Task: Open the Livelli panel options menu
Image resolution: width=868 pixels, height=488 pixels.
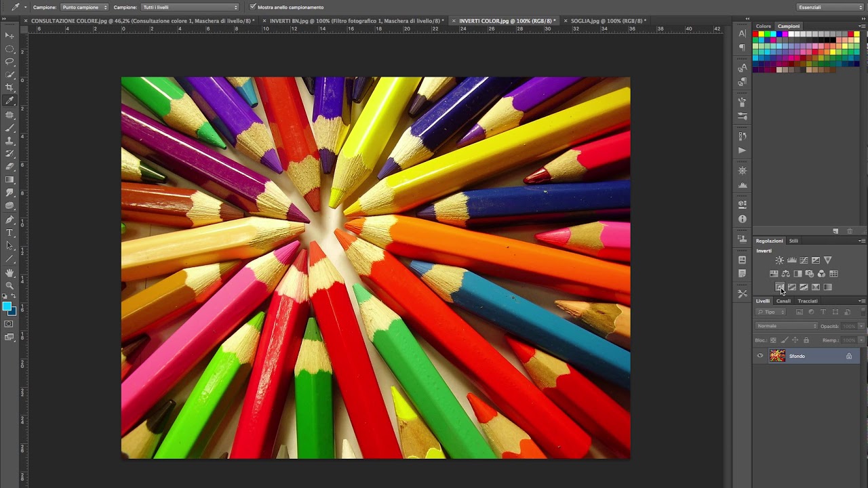Action: (861, 301)
